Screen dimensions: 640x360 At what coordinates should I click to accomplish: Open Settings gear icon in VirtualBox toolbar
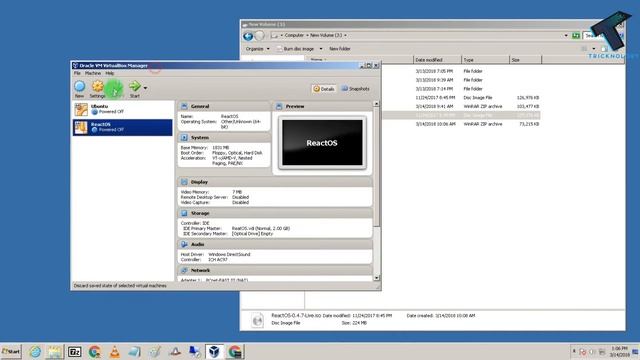pos(97,87)
